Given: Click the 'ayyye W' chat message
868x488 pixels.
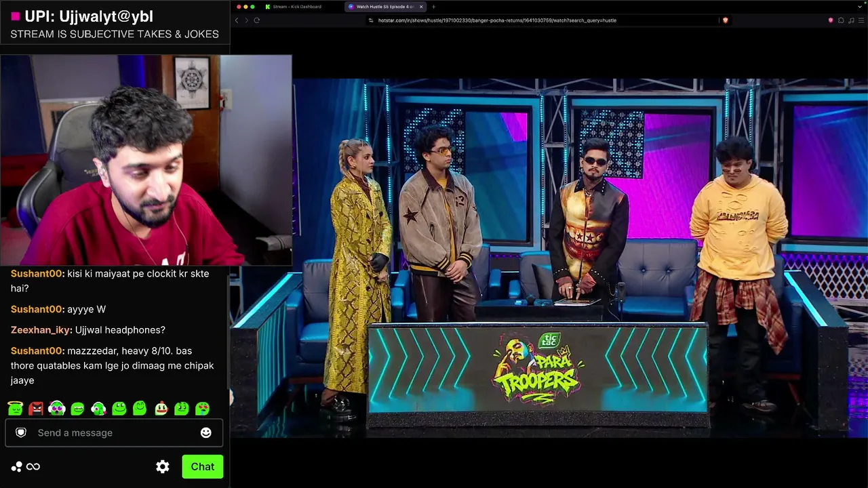Looking at the screenshot, I should coord(86,309).
